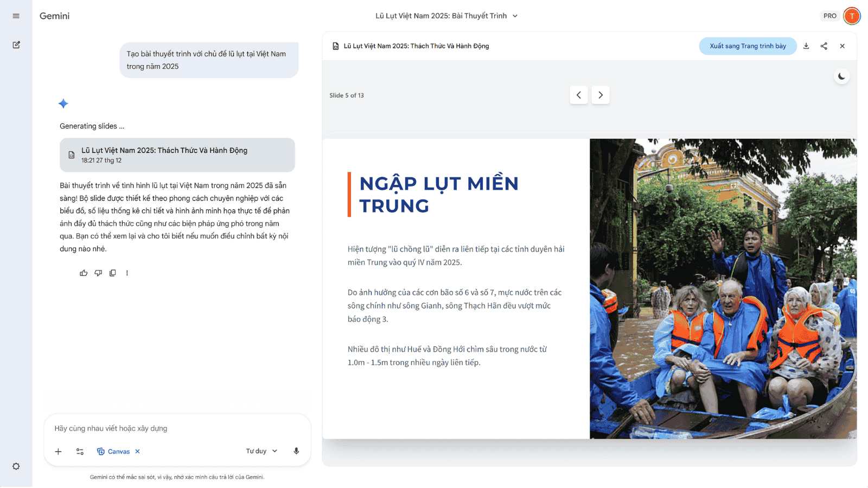Share the presentation via the share icon

tap(824, 46)
